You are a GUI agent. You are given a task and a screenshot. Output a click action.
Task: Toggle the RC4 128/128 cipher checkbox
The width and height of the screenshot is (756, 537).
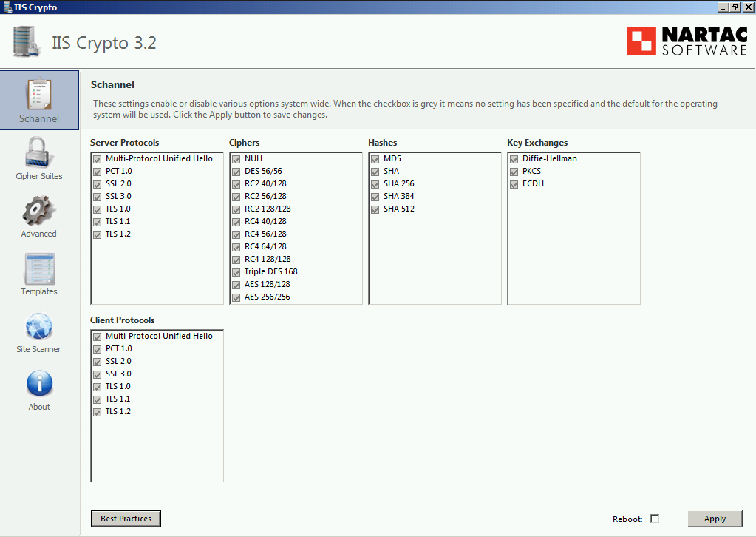236,259
